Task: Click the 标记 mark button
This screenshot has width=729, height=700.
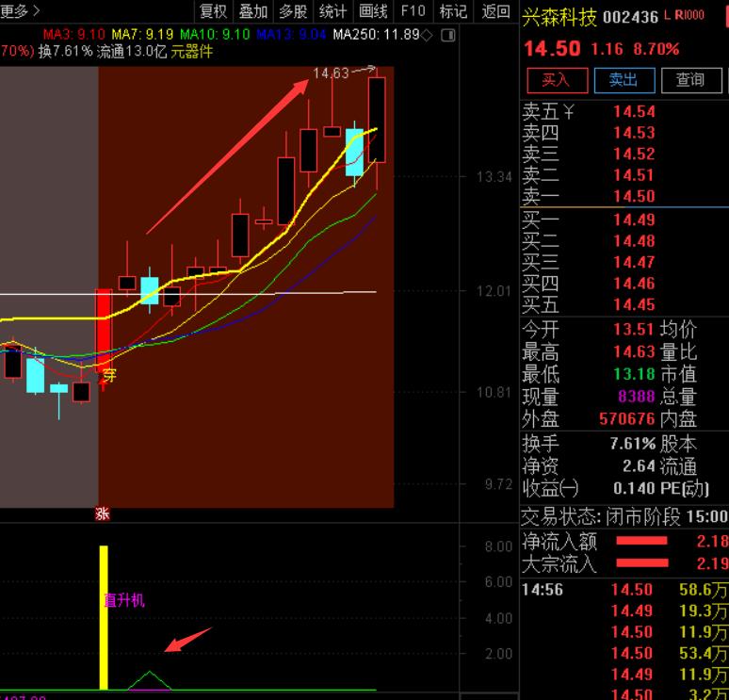Action: (453, 10)
